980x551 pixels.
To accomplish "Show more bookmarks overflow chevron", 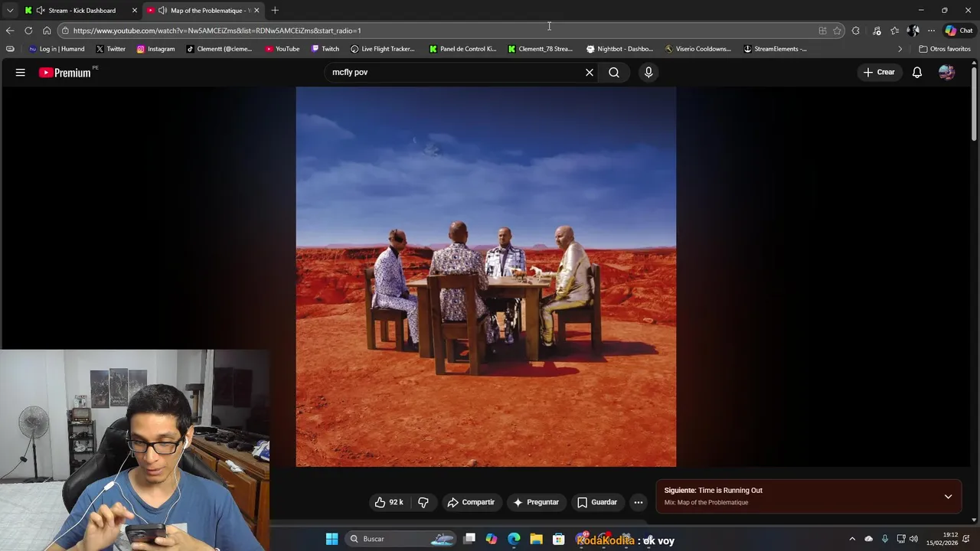I will (x=900, y=49).
